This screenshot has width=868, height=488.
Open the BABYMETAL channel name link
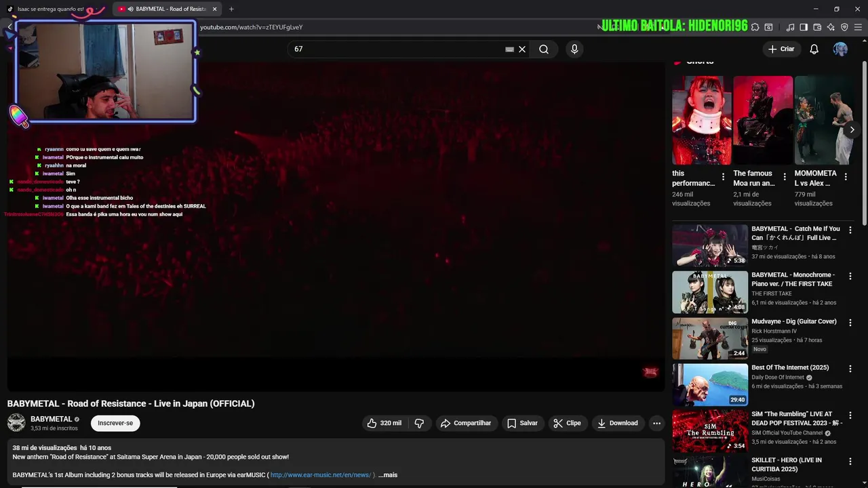tap(51, 419)
